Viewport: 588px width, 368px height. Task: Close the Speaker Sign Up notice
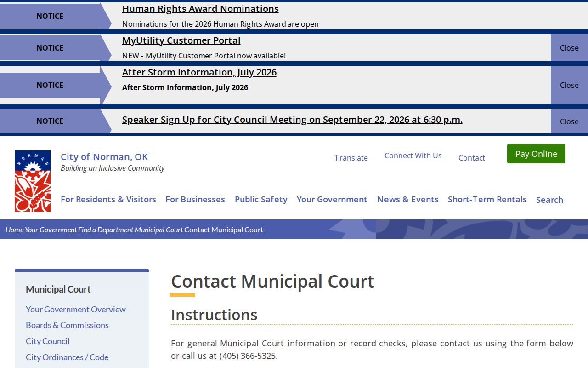pos(569,121)
